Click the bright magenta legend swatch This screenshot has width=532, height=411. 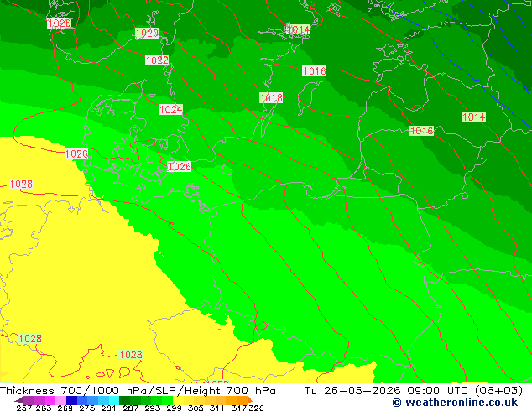coord(50,400)
